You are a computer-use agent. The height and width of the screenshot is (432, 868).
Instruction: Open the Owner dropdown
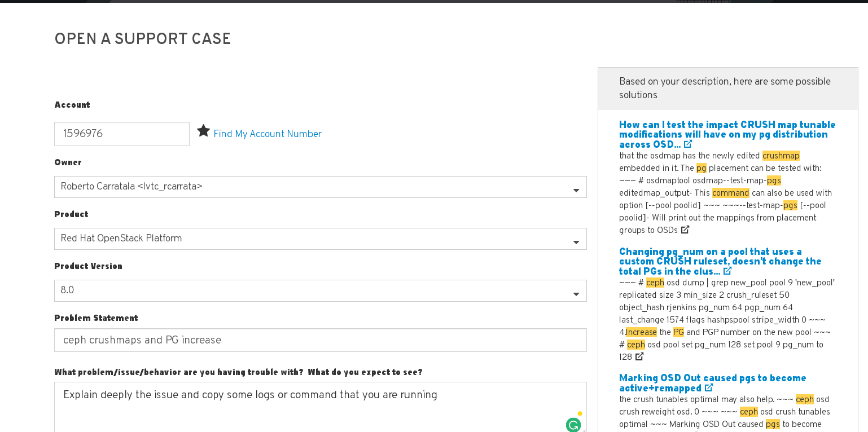[320, 187]
